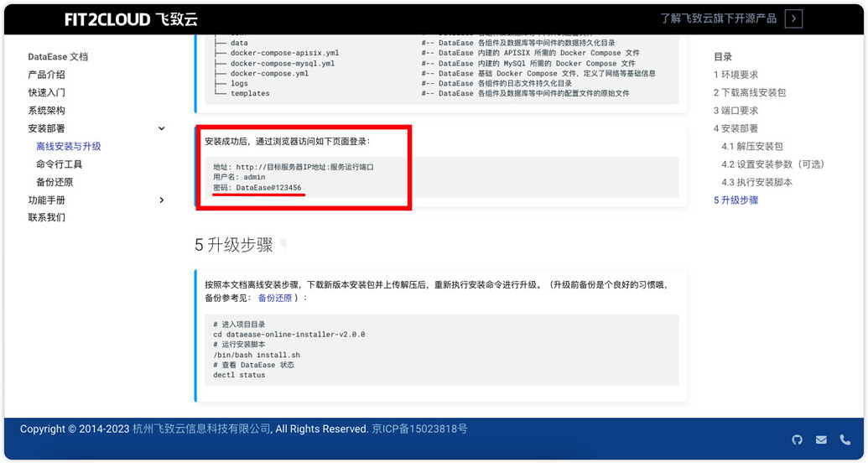Click the password line DataEase@123456

tap(257, 188)
